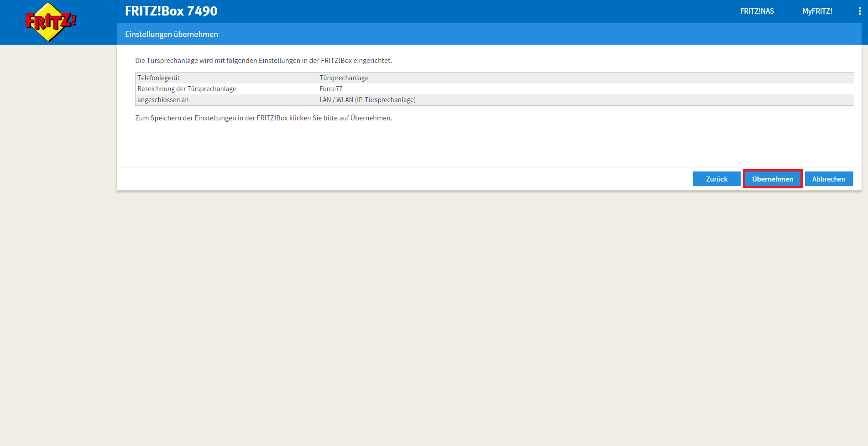Click the intro sentence above the table

263,61
